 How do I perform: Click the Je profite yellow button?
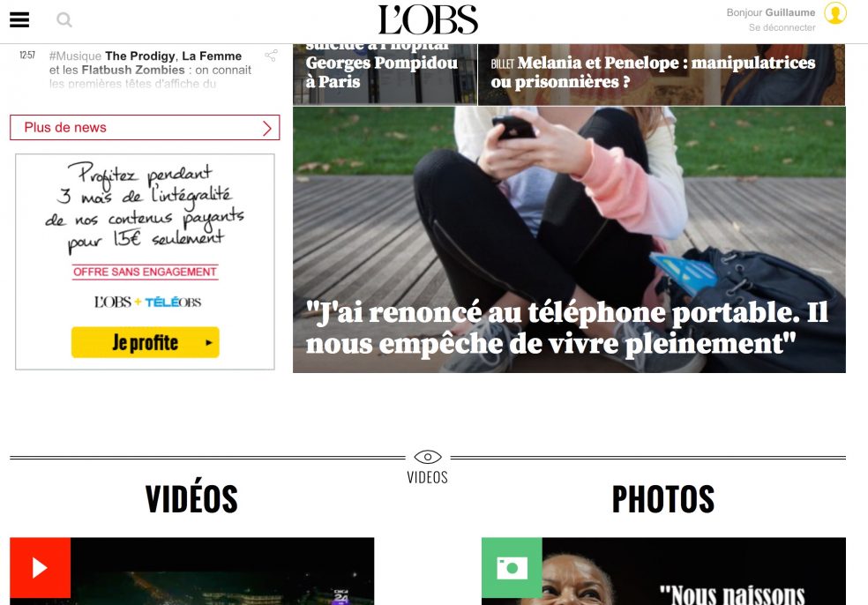(145, 342)
